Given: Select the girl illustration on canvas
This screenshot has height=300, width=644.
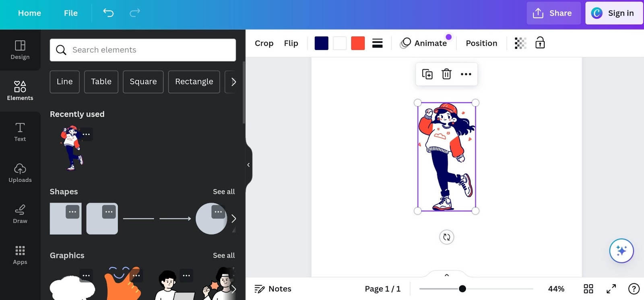Looking at the screenshot, I should click(446, 157).
